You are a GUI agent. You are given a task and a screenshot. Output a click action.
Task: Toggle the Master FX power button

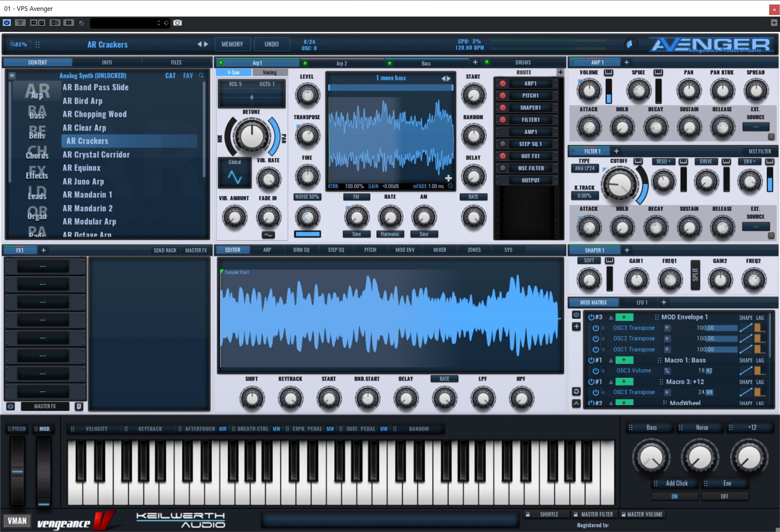[x=11, y=407]
